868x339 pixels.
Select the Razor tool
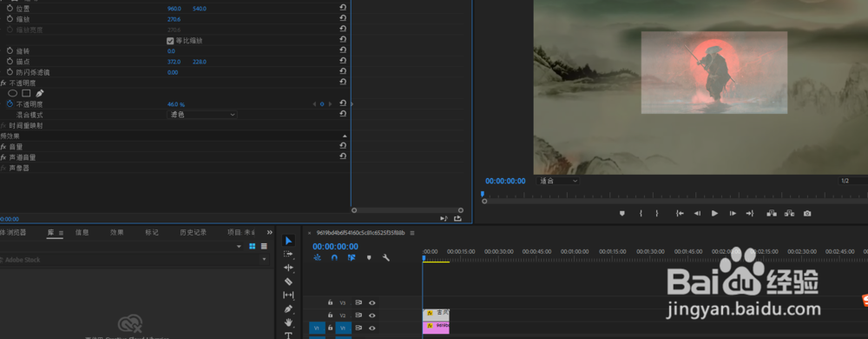point(288,282)
